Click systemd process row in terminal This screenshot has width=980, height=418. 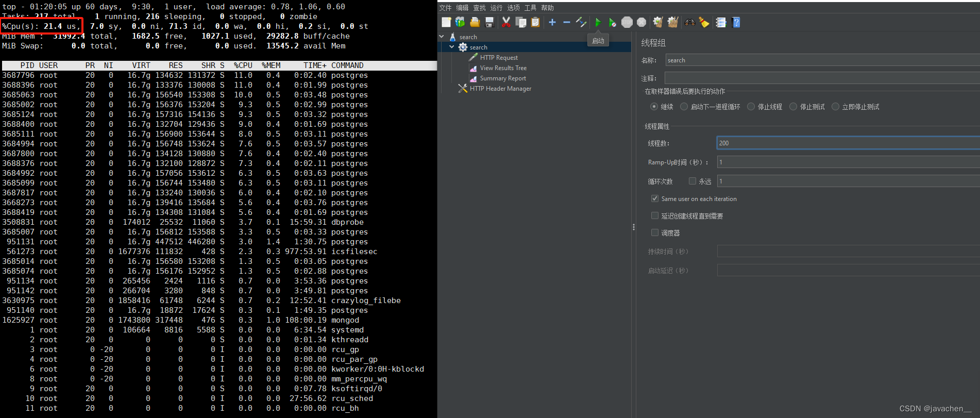(x=218, y=330)
